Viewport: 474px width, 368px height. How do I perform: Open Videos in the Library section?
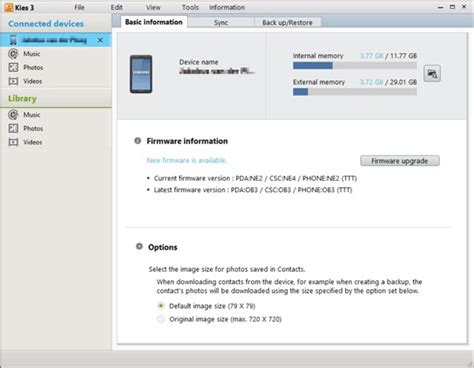pos(32,142)
